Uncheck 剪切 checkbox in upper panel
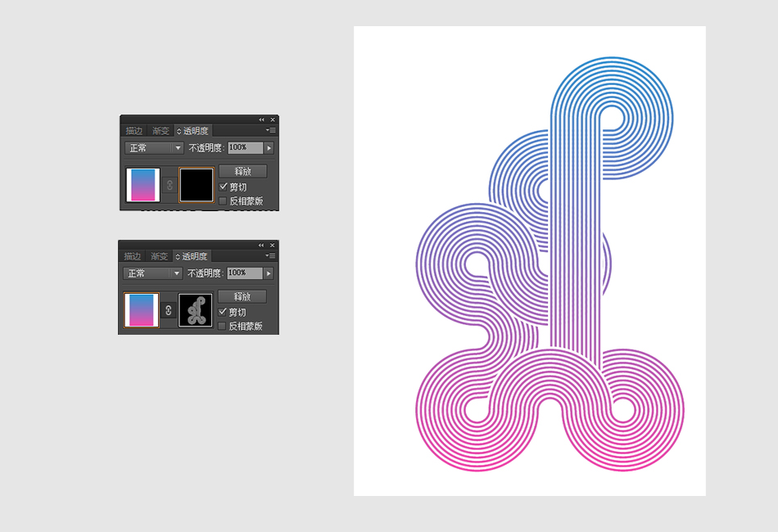This screenshot has height=532, width=778. 223,187
